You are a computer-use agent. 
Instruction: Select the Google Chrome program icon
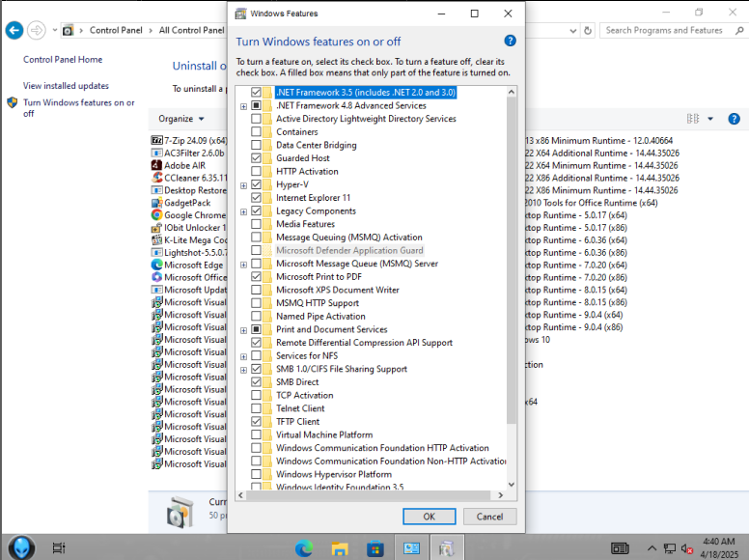click(x=156, y=215)
